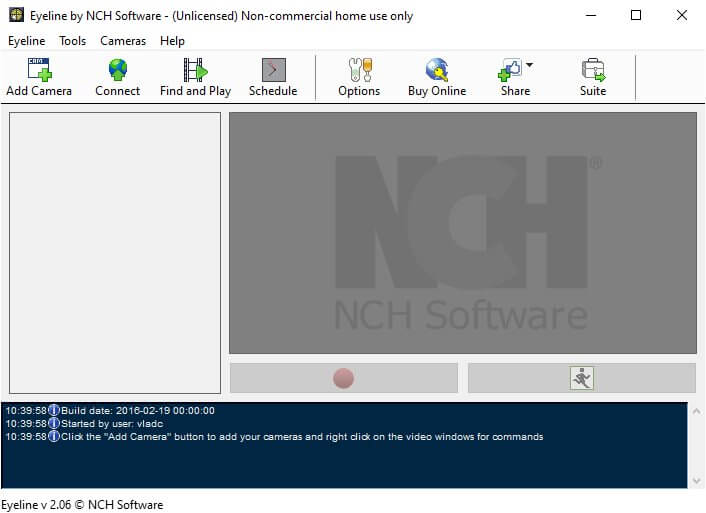The width and height of the screenshot is (706, 513).
Task: Select the 'Started by user: vladc' log entry
Action: [84, 423]
